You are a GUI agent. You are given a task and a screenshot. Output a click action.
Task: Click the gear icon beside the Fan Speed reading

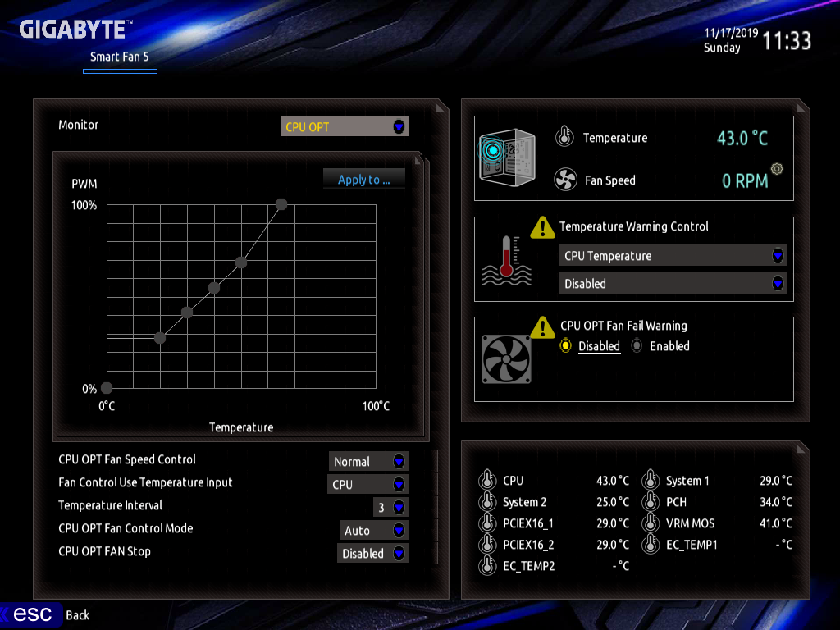(x=777, y=169)
